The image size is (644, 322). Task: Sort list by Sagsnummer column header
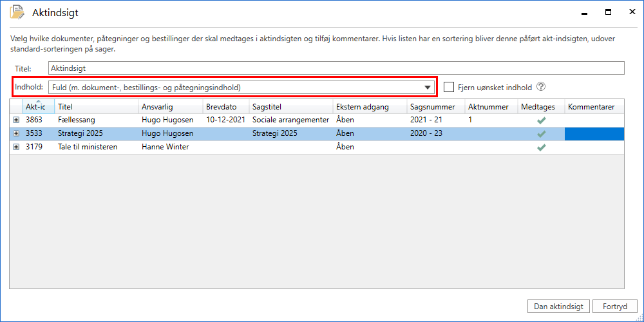pos(432,107)
